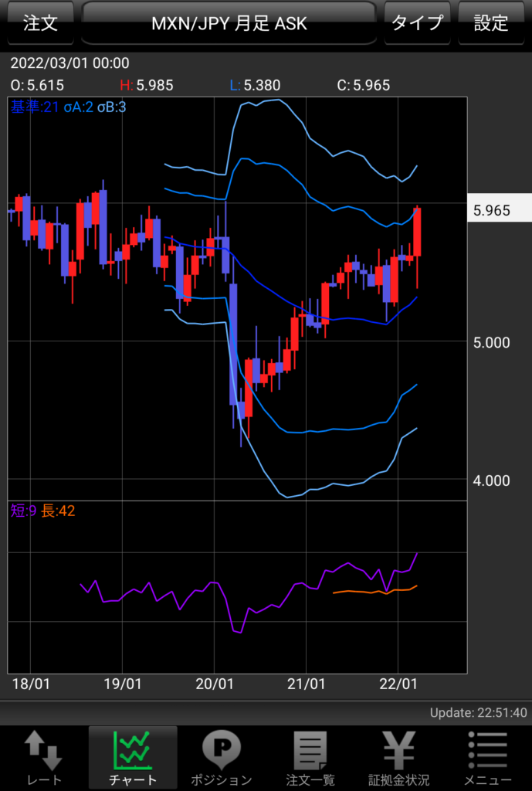The width and height of the screenshot is (532, 791).
Task: Tap the 基準:21 σA:2 σB:3 indicator label
Action: click(68, 107)
